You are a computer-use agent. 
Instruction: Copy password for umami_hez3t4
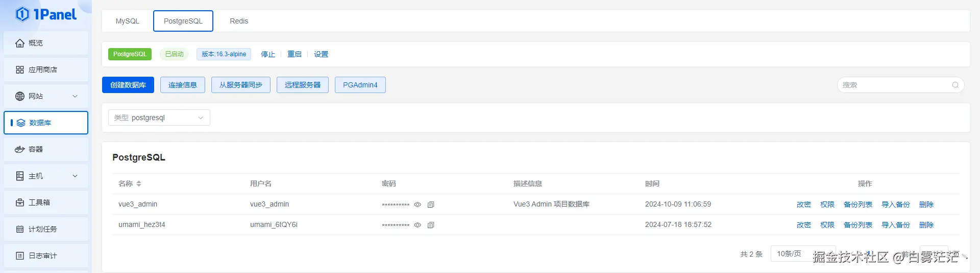tap(431, 225)
